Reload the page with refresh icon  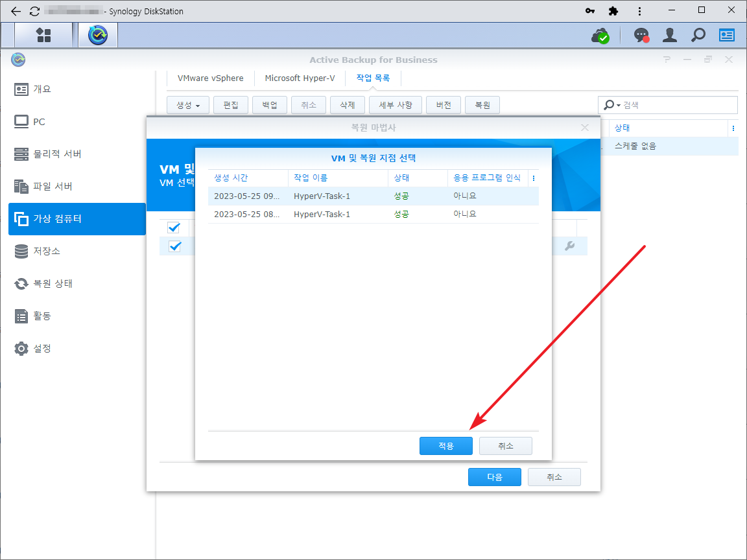point(34,11)
